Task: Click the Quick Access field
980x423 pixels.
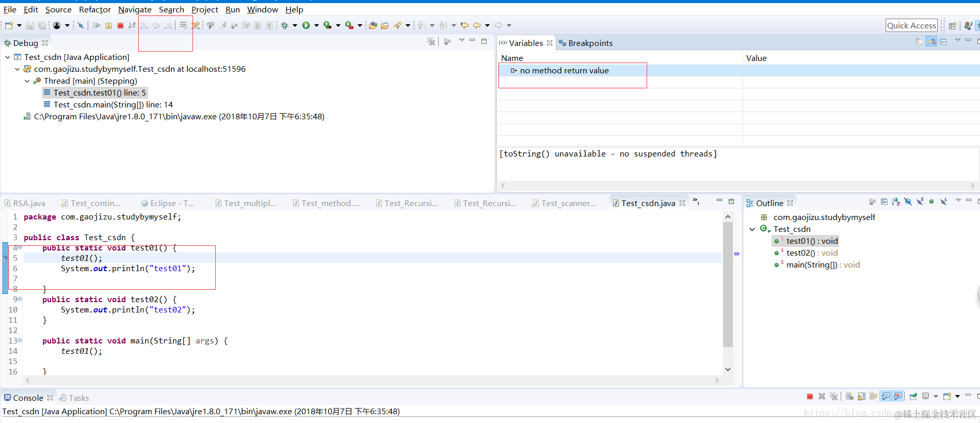Action: click(x=911, y=25)
